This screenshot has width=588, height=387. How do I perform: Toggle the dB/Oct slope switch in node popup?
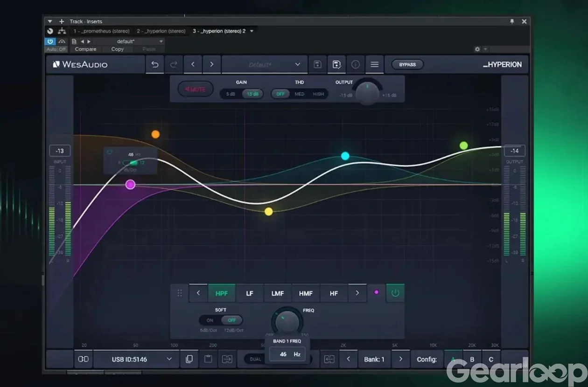coord(131,163)
